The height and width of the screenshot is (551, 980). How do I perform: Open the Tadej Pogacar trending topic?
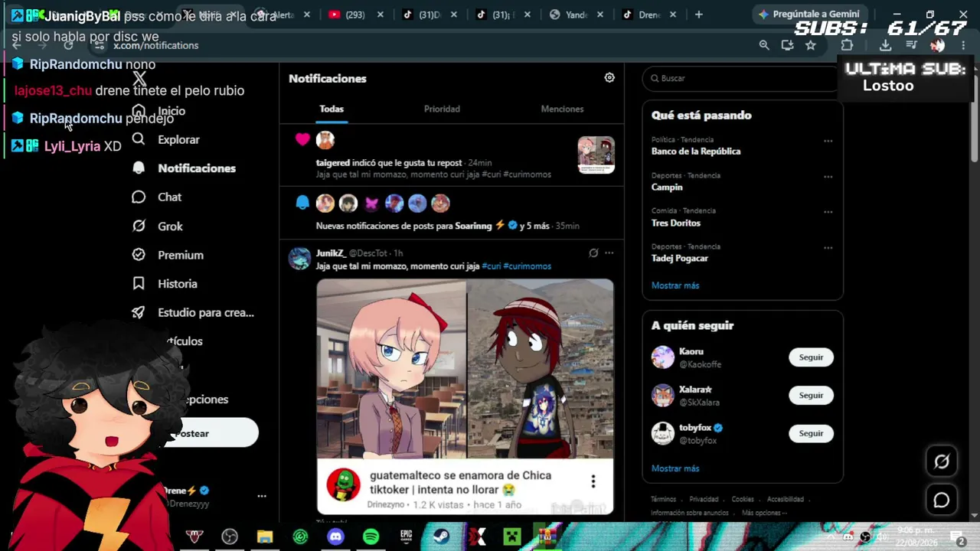pos(680,259)
